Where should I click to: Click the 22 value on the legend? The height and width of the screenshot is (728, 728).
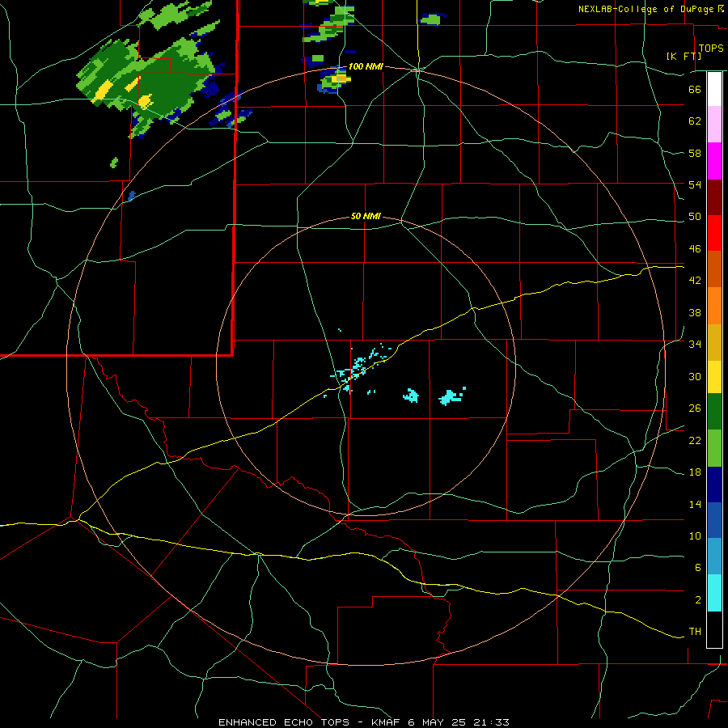click(x=695, y=440)
